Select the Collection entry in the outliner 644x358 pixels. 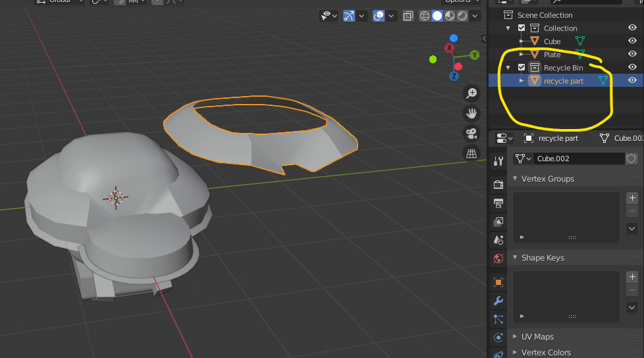(560, 28)
